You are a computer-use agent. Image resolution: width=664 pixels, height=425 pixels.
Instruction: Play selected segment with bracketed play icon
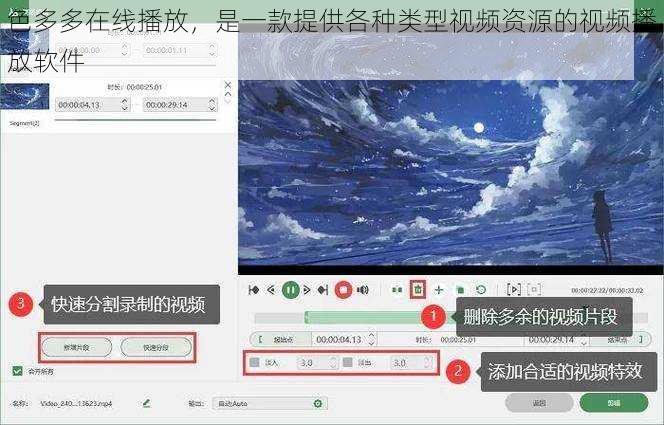point(514,290)
